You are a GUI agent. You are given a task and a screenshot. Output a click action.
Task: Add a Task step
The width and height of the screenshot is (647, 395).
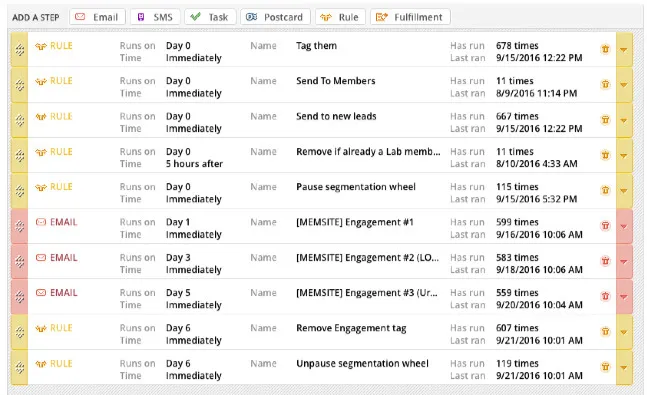(x=210, y=17)
